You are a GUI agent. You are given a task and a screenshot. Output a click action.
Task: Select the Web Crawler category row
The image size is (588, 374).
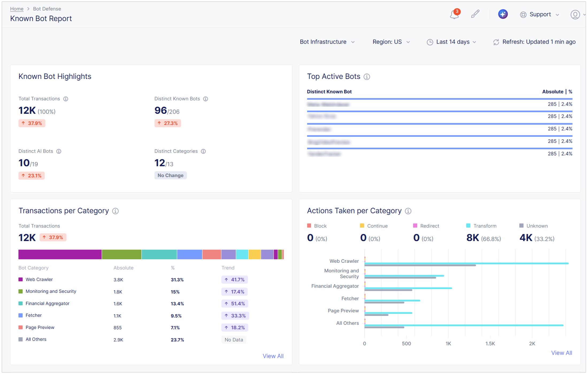(x=151, y=280)
